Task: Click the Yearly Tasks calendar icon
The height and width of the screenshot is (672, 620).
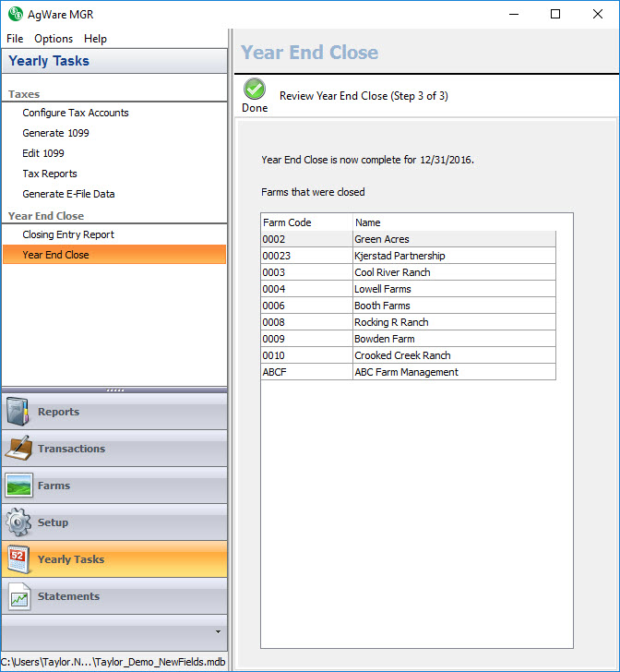Action: point(19,559)
